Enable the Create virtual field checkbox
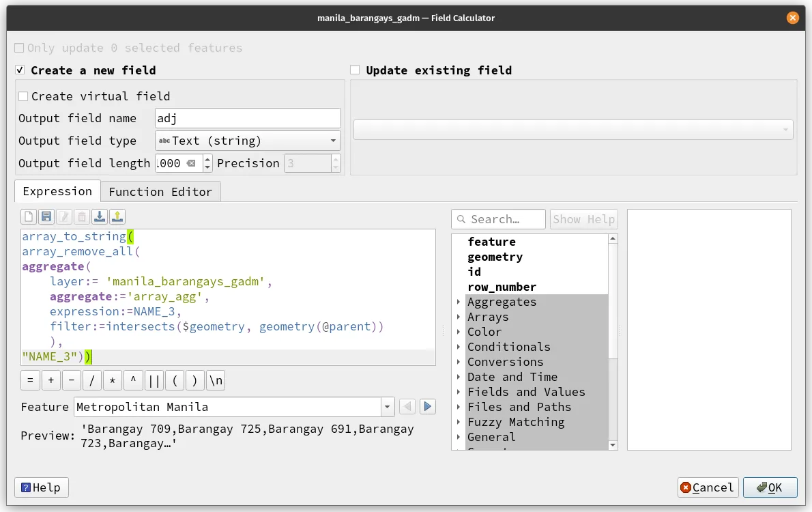Screen dimensions: 812x512 (24, 96)
